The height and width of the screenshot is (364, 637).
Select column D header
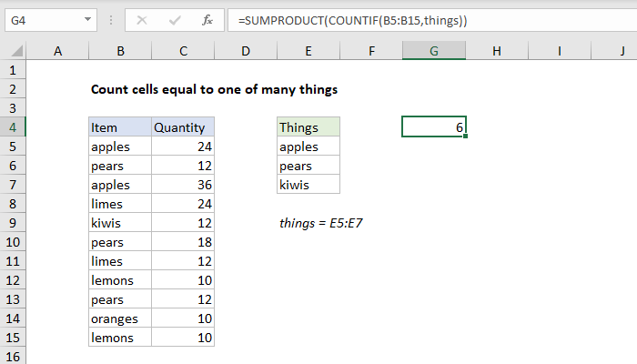(x=246, y=51)
